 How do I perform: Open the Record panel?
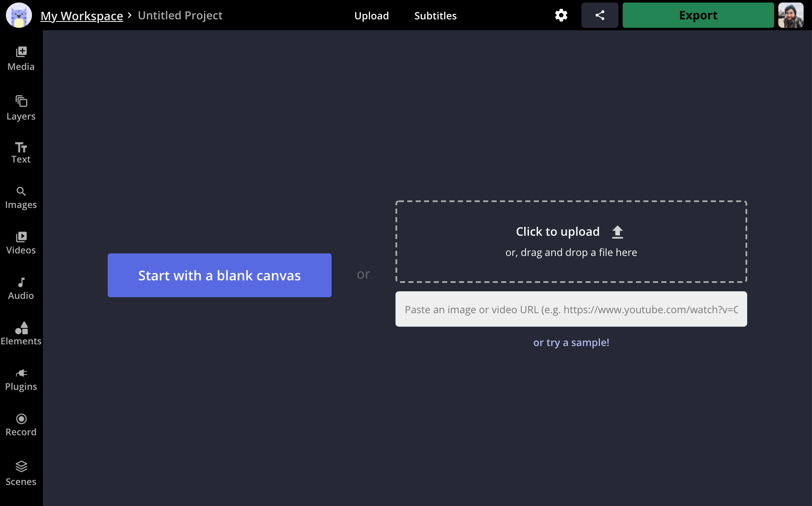[x=21, y=424]
